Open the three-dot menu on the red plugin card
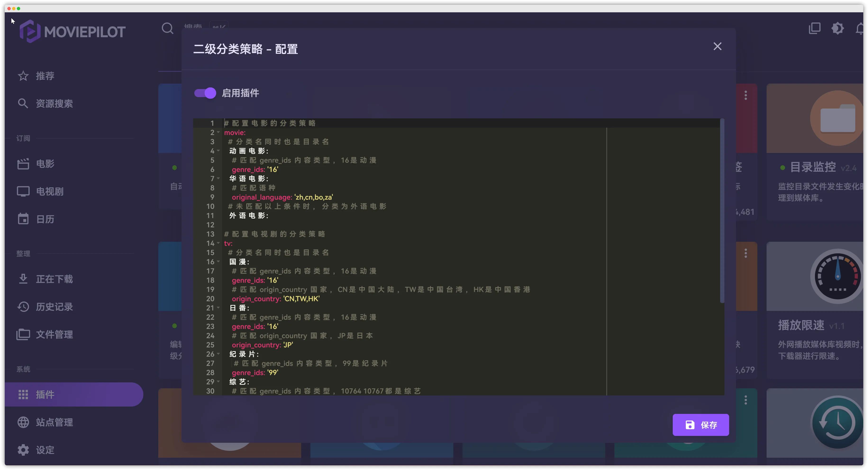Viewport: 868px width, 470px height. click(746, 96)
